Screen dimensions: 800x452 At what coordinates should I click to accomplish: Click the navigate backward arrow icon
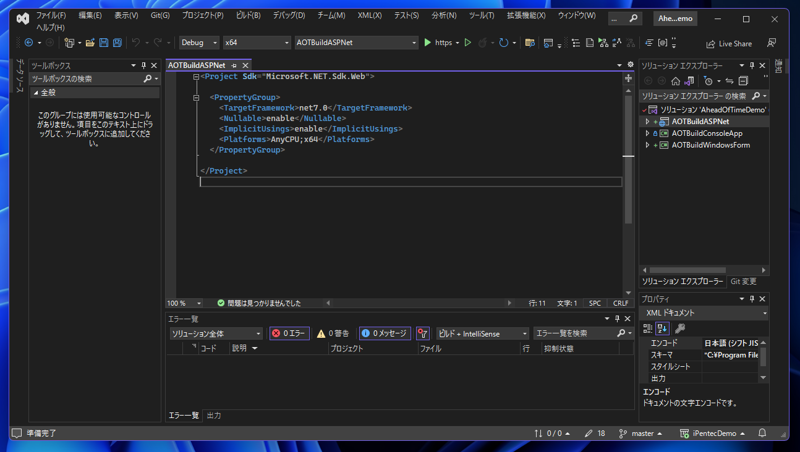(x=29, y=43)
